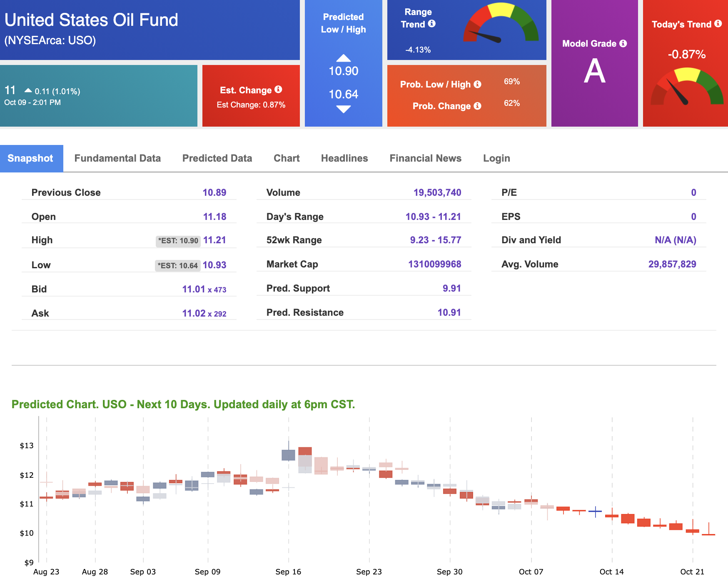Image resolution: width=728 pixels, height=584 pixels.
Task: Click the Model Grade A letter
Action: pos(595,71)
